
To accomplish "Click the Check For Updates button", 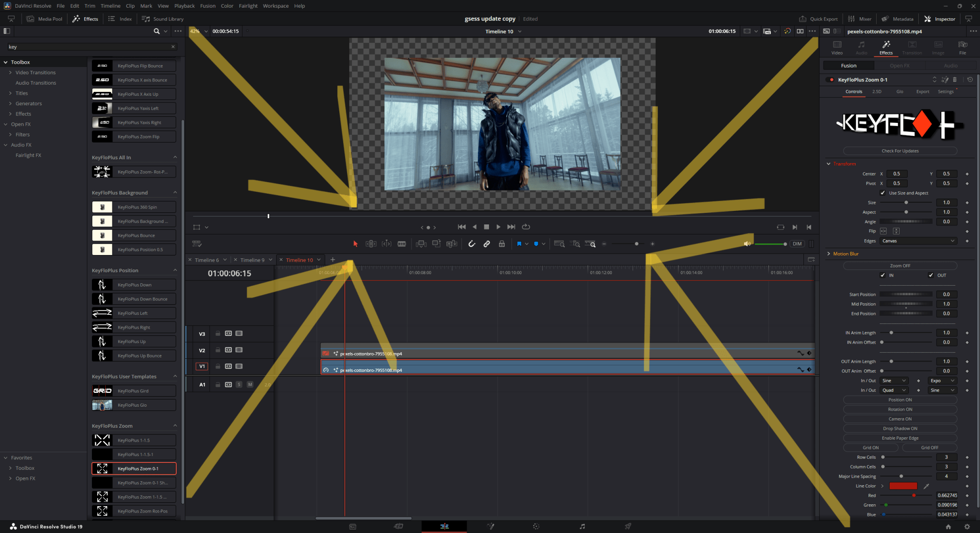I will 900,151.
